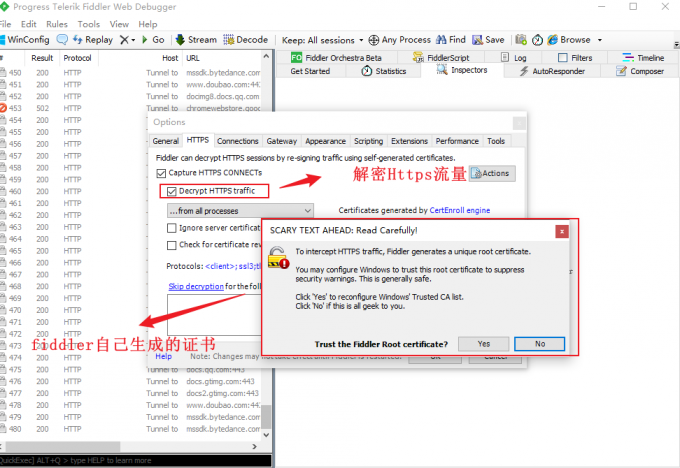This screenshot has height=468, width=680.
Task: Toggle Stream mode in toolbar
Action: (x=196, y=39)
